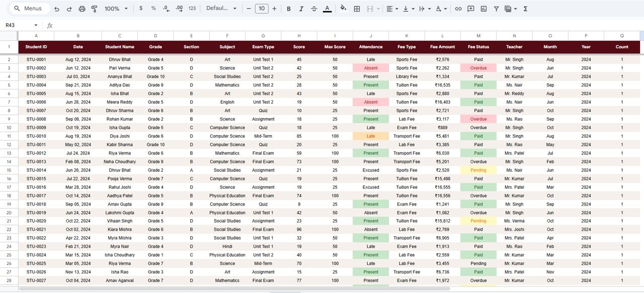Toggle bold formatting
Image resolution: width=644 pixels, height=293 pixels.
coord(289,9)
